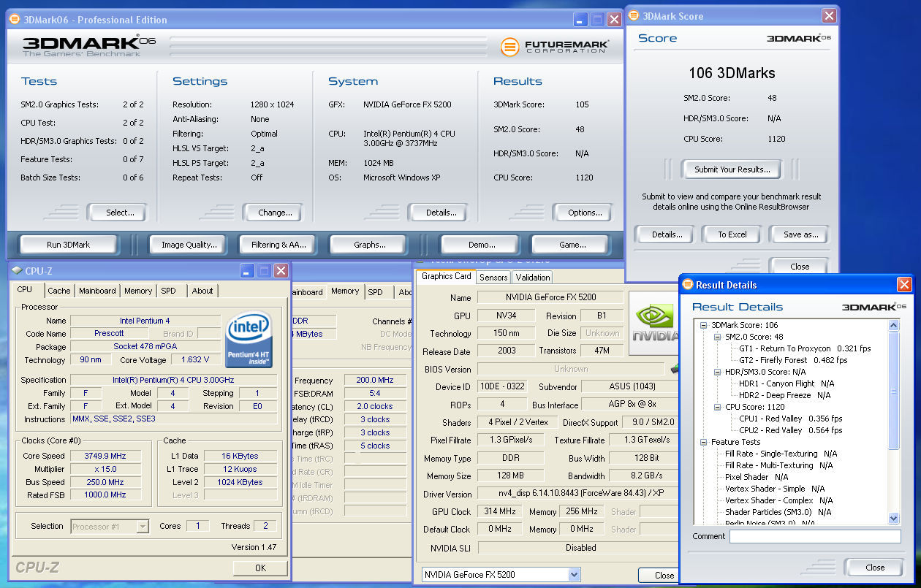This screenshot has width=921, height=588.
Task: Click the Comment input field
Action: point(815,536)
